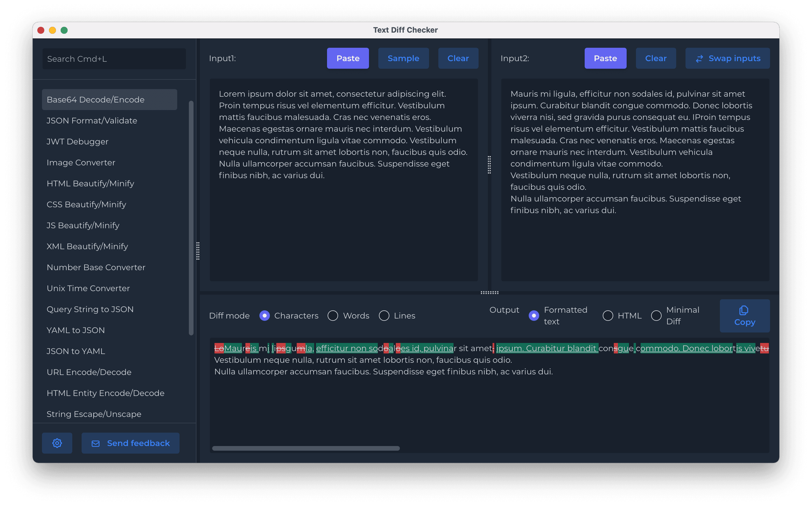Clear the Input2 text

click(x=655, y=58)
